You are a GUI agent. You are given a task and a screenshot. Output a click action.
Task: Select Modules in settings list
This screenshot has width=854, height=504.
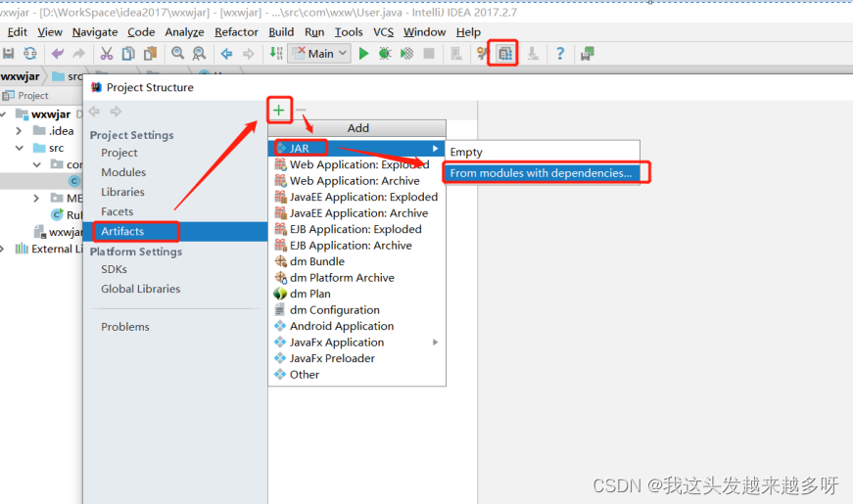pos(123,172)
